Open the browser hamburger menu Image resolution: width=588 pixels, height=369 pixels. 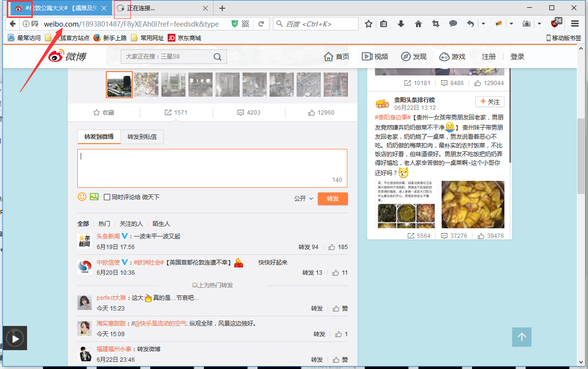[x=575, y=24]
